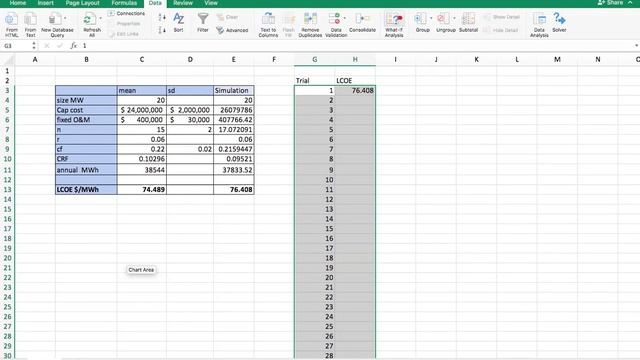Expand the Refresh All dropdown arrow

point(100,18)
